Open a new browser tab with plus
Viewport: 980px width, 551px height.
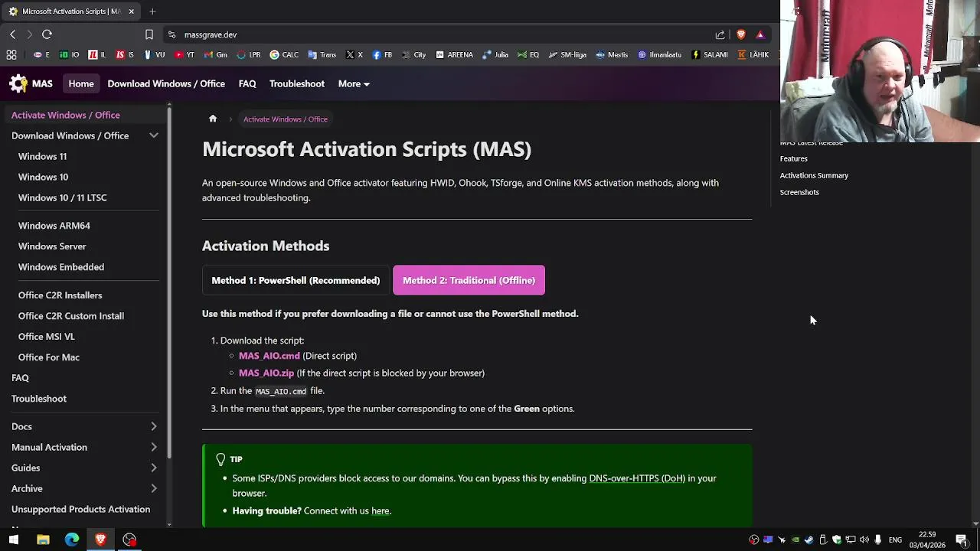(x=152, y=11)
